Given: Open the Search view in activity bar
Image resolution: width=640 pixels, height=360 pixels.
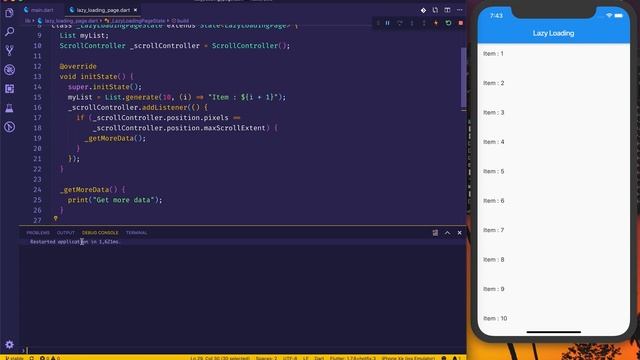Looking at the screenshot, I should point(9,32).
